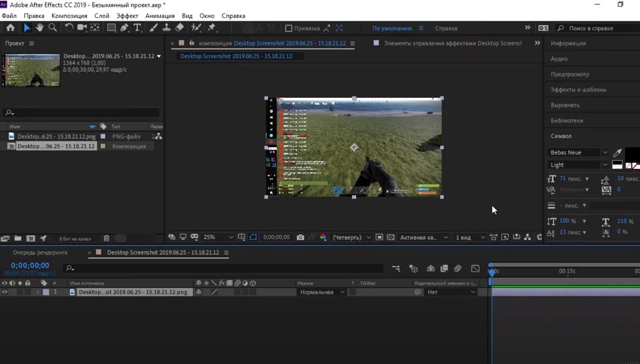
Task: Hide the Desktop Screenshot layer with eye icon
Action: click(x=5, y=292)
